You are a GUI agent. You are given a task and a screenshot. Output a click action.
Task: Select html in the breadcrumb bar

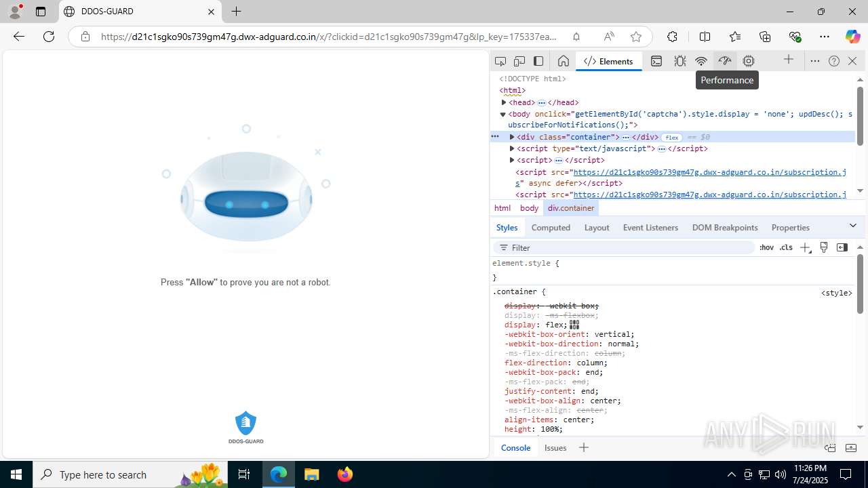502,208
